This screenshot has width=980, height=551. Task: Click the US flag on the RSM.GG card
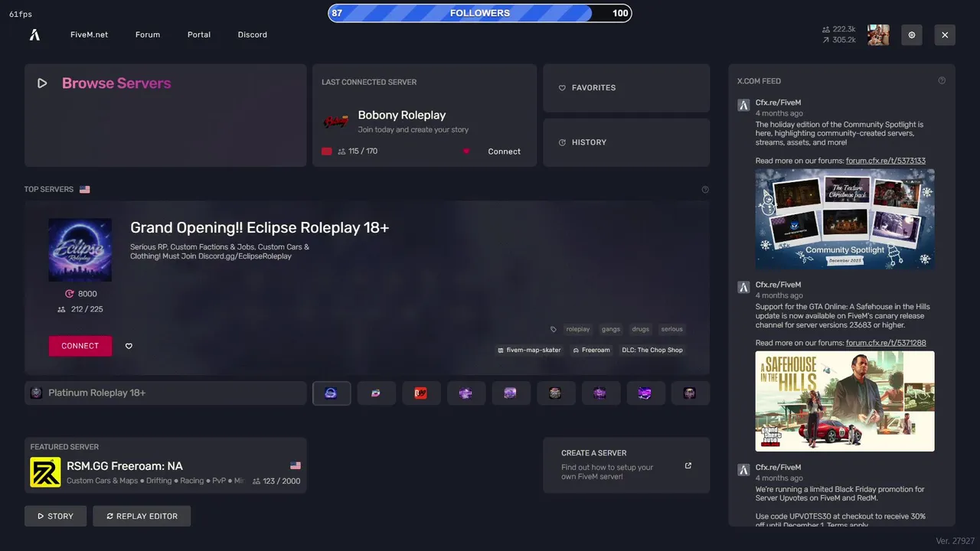[296, 466]
